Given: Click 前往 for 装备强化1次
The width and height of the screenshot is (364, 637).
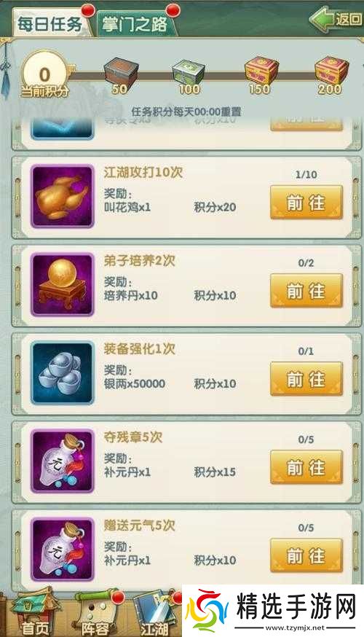Looking at the screenshot, I should pos(306,379).
